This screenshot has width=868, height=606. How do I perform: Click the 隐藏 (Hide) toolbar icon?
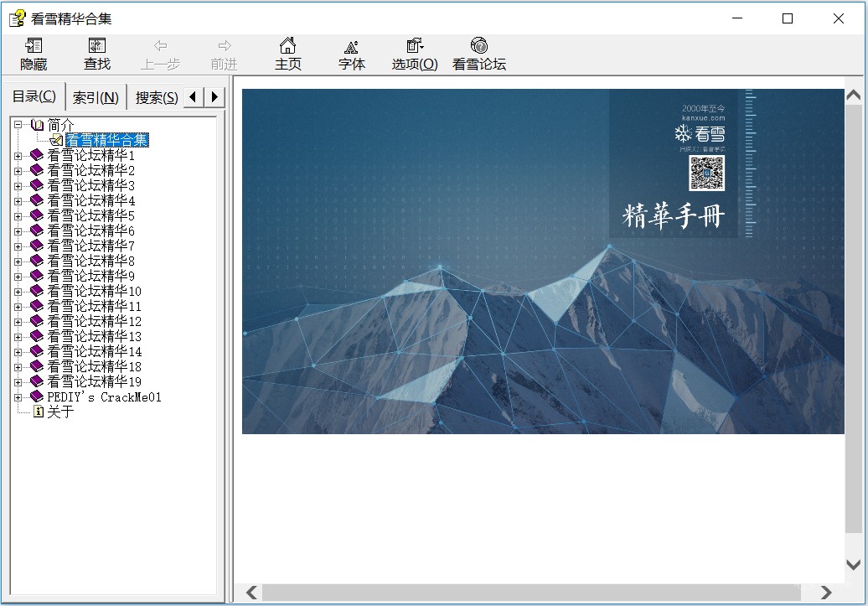pyautogui.click(x=34, y=45)
